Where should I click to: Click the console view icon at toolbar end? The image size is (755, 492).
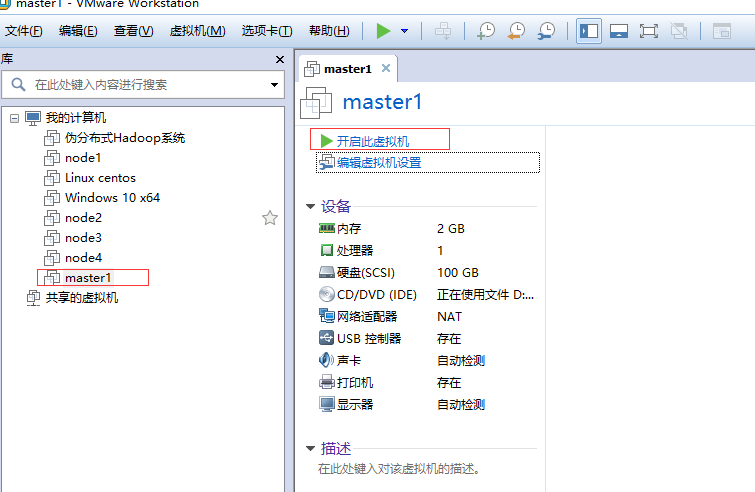722,31
